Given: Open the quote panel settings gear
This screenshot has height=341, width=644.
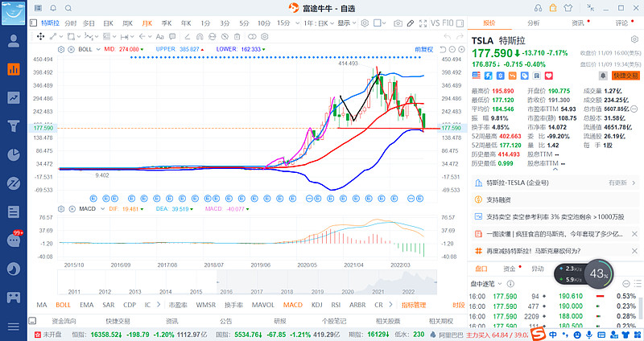Looking at the screenshot, I should point(634,39).
